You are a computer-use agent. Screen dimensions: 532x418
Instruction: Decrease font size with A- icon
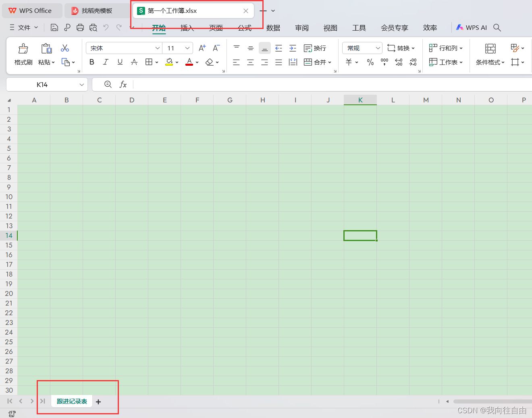coord(216,48)
